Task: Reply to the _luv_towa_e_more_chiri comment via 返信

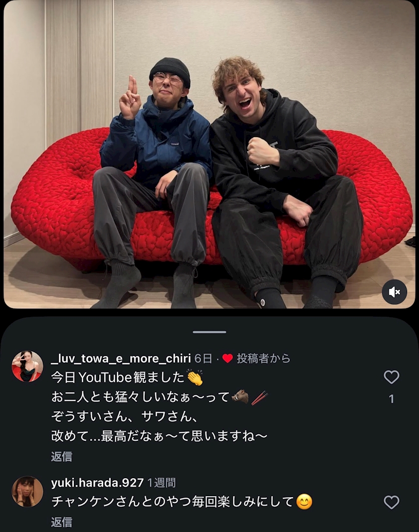Action: pyautogui.click(x=61, y=456)
